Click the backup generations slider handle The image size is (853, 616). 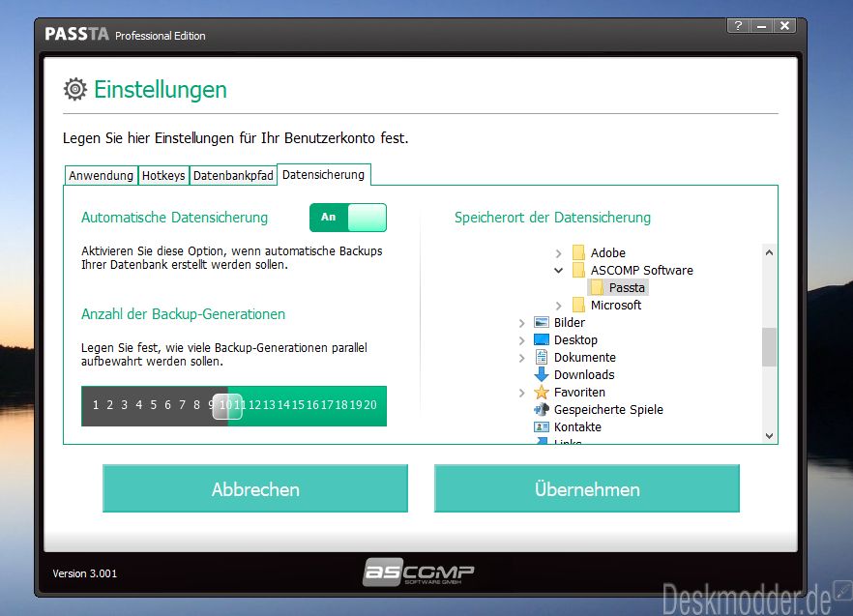(x=227, y=406)
